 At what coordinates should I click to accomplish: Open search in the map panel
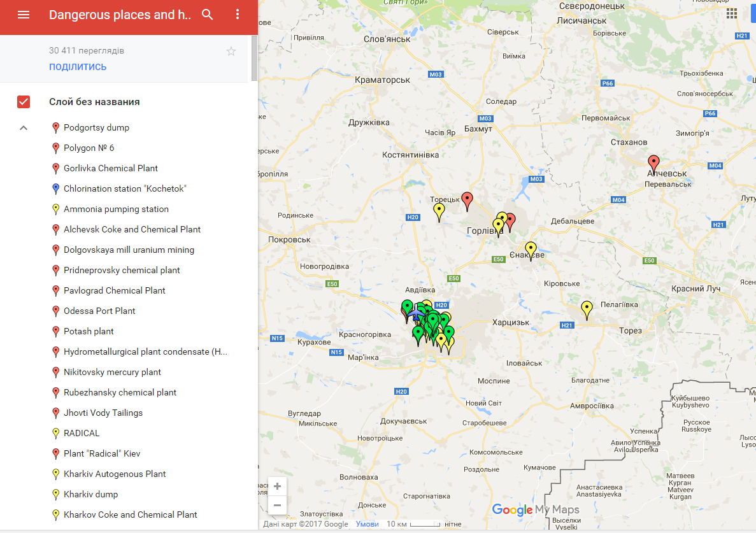point(208,15)
